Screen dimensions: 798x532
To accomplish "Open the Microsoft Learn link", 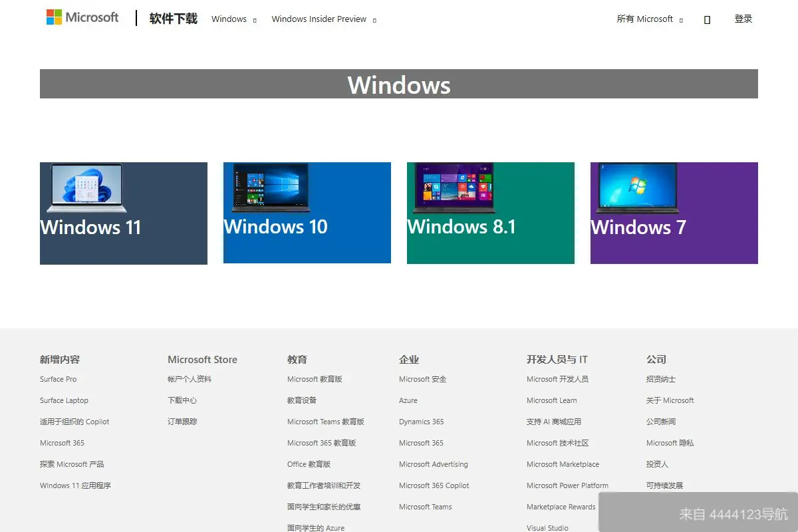I will click(x=551, y=400).
